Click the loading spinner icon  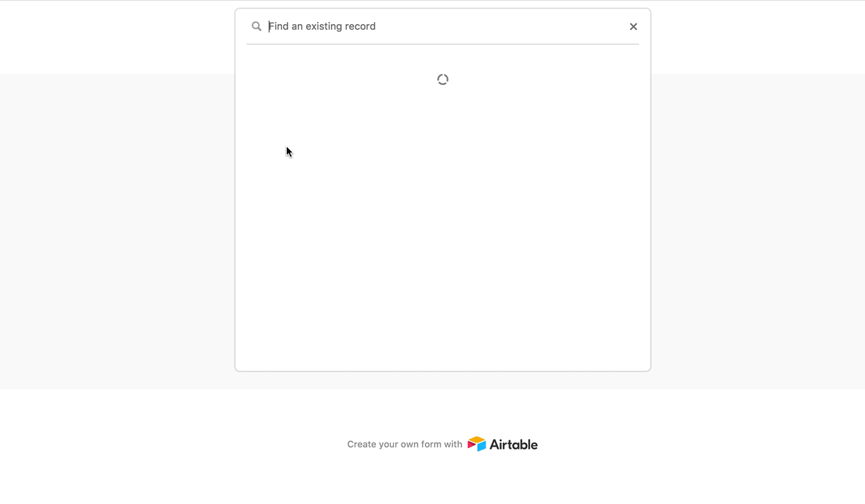click(x=443, y=79)
